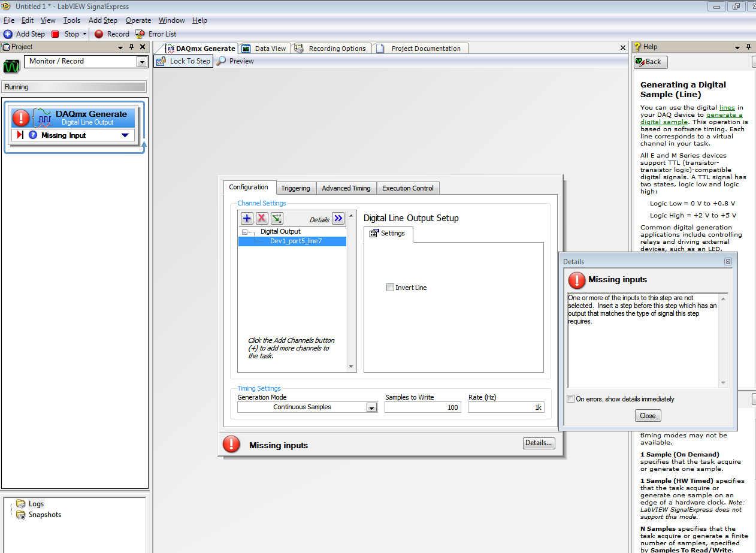Click the Add Step toolbar icon
756x553 pixels.
pyautogui.click(x=8, y=34)
